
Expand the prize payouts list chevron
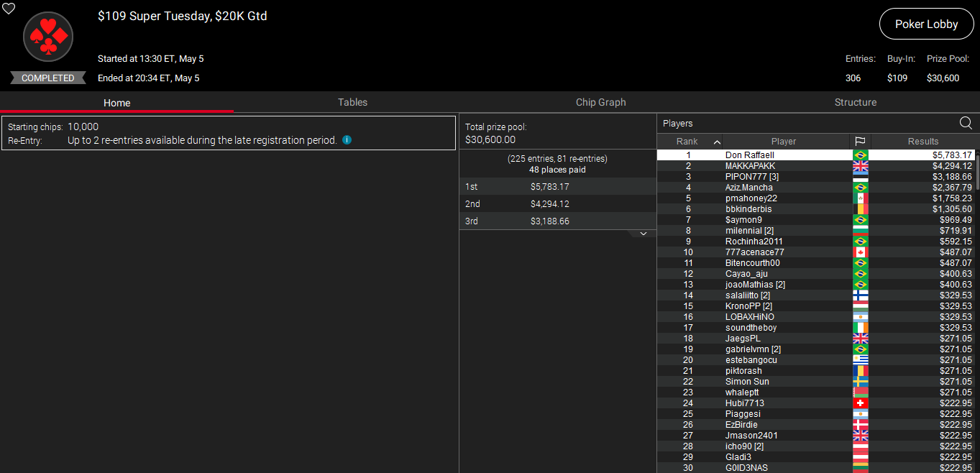[x=644, y=234]
